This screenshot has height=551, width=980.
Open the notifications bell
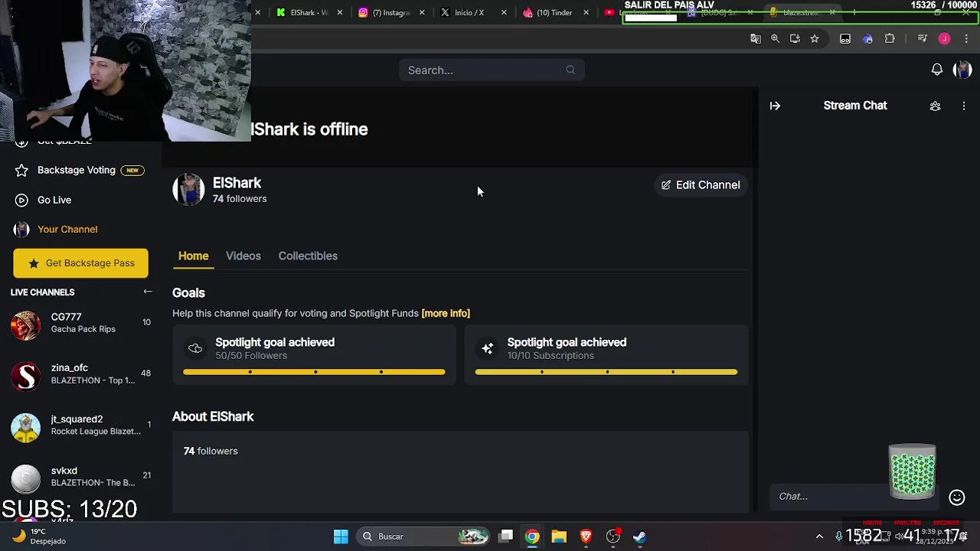tap(937, 70)
